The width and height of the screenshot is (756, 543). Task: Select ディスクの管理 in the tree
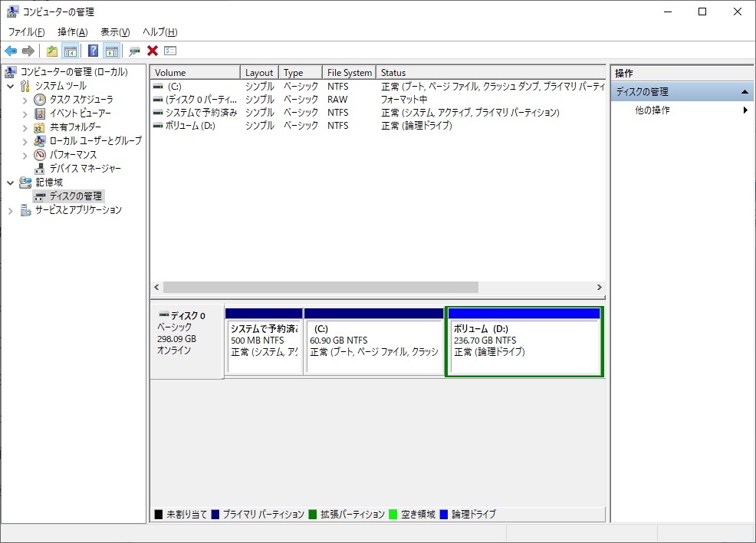[76, 196]
